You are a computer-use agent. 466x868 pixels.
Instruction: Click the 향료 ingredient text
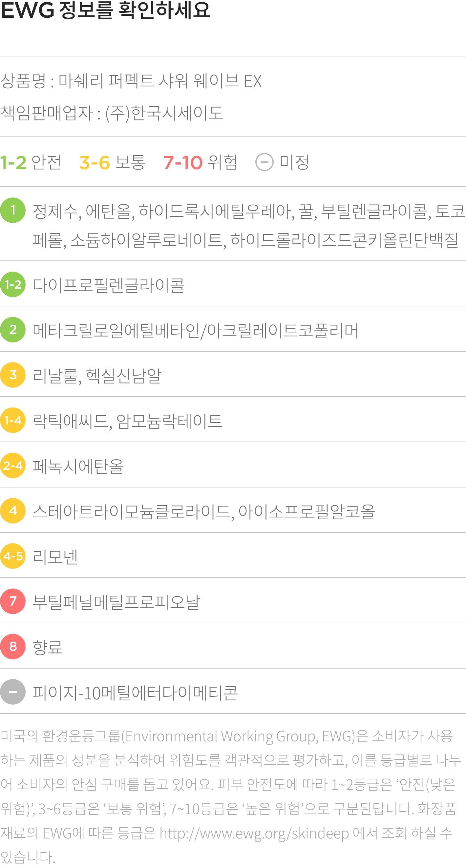click(48, 647)
